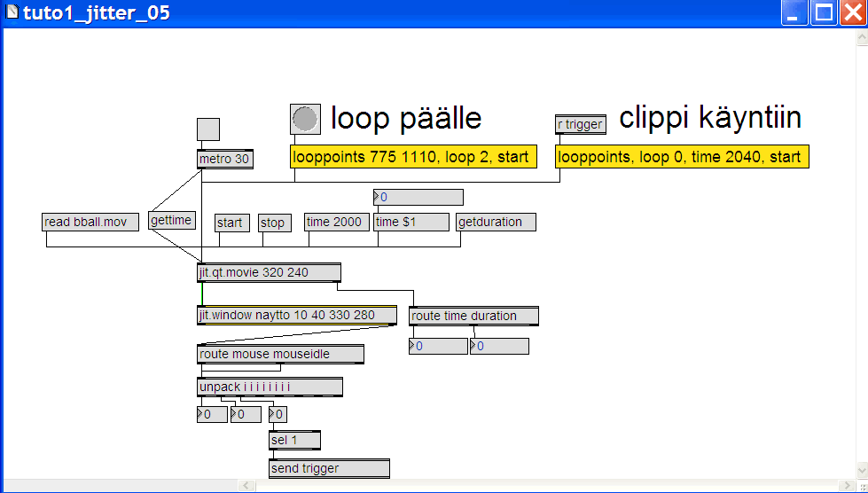Click the bang button next to loop päälle
868x493 pixels.
click(x=305, y=119)
